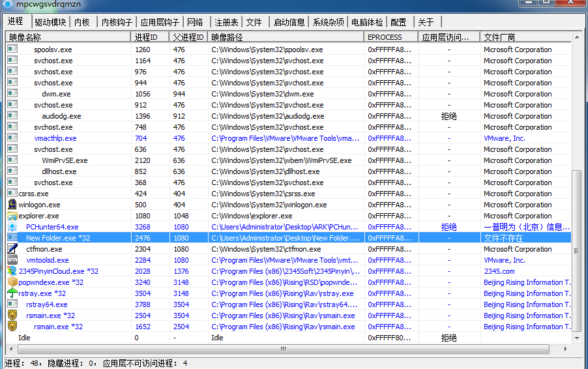Click the rstray64.exe row icon
588x369 pixels.
pyautogui.click(x=12, y=303)
